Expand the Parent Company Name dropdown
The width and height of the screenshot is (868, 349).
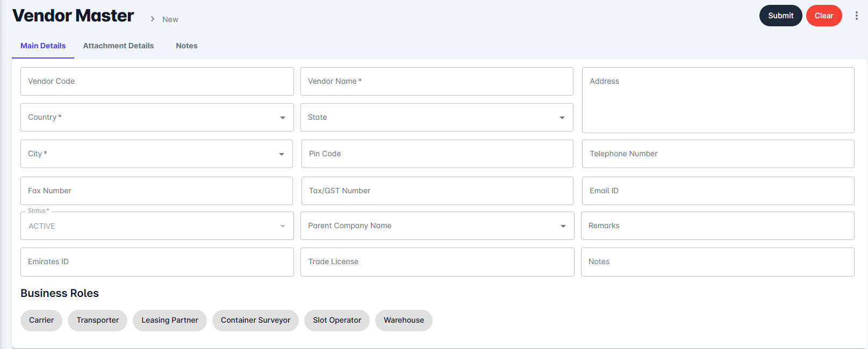pyautogui.click(x=437, y=226)
